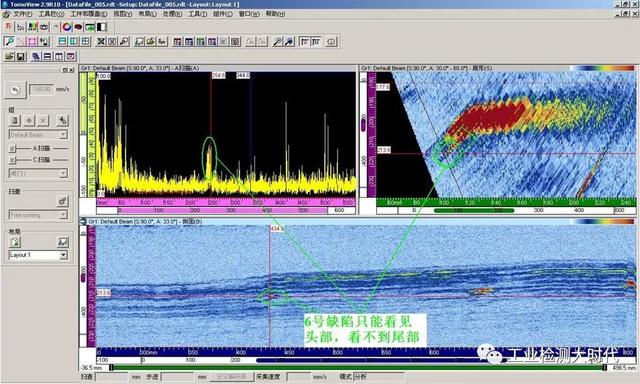Toggle the C扫描 expand control
The image size is (640, 384).
pyautogui.click(x=13, y=160)
